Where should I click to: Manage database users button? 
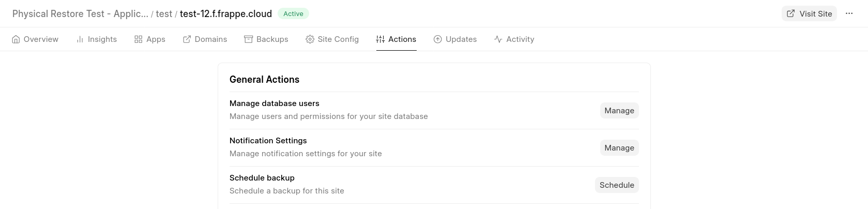pyautogui.click(x=619, y=111)
